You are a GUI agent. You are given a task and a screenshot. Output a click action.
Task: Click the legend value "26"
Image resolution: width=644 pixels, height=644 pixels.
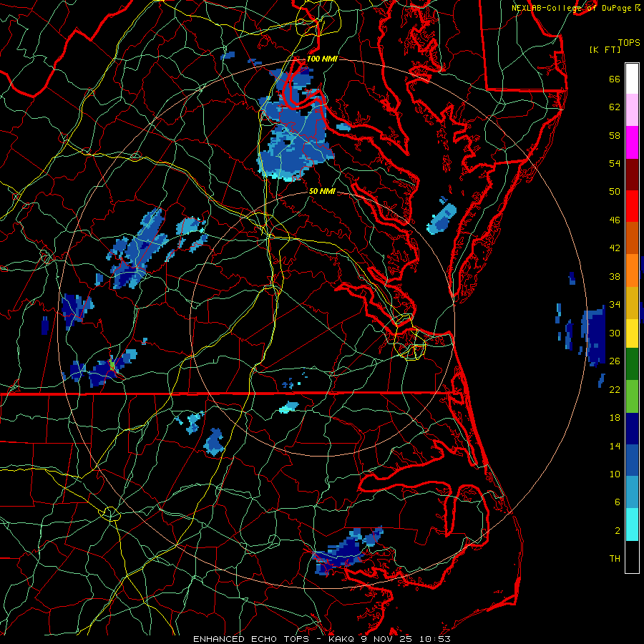tap(615, 361)
